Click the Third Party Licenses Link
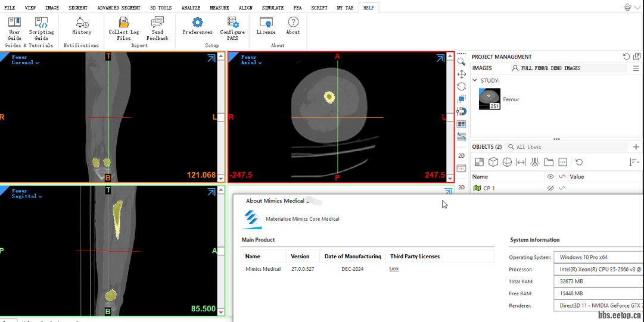The height and width of the screenshot is (322, 644). click(x=394, y=269)
